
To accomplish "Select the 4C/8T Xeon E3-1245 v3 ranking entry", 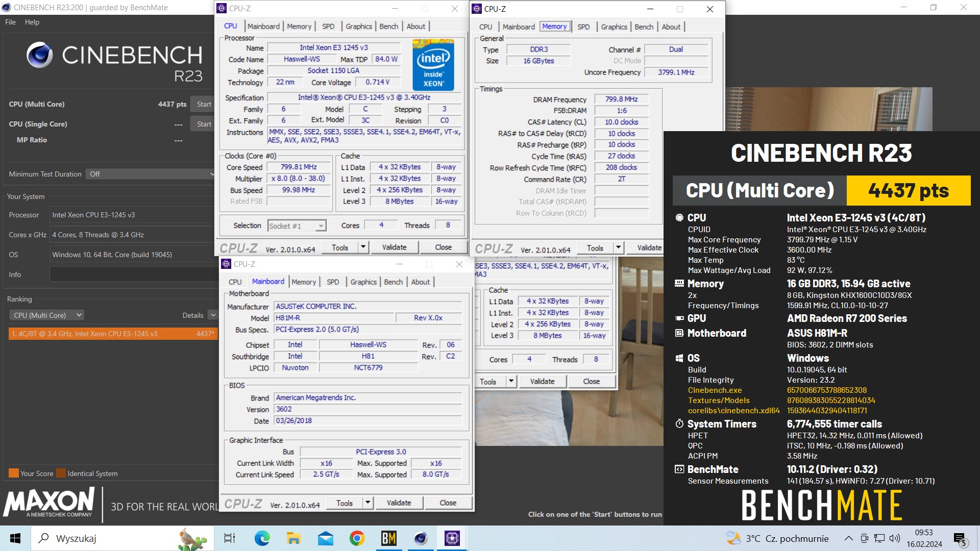I will (x=113, y=334).
